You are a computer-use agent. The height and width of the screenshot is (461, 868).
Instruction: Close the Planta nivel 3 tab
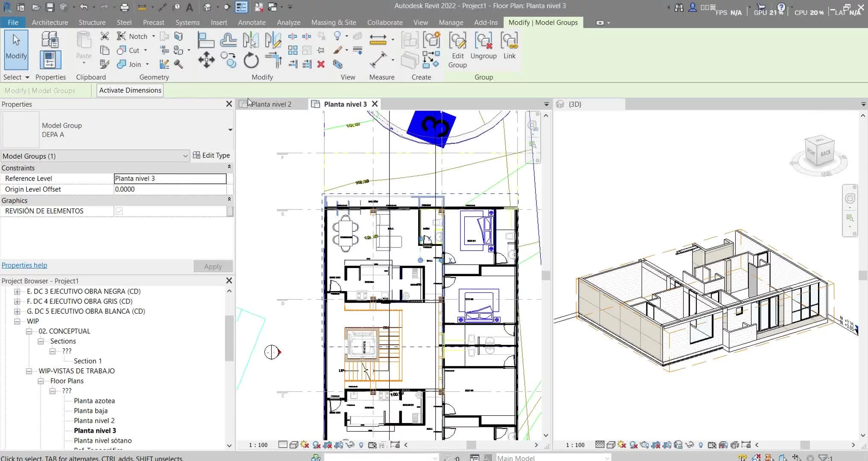click(x=375, y=104)
